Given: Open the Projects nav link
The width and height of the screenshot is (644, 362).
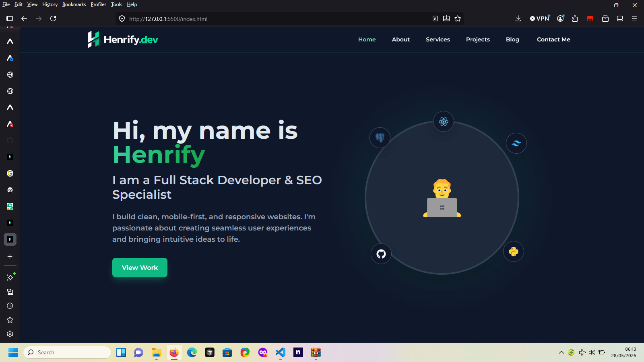Looking at the screenshot, I should [478, 39].
